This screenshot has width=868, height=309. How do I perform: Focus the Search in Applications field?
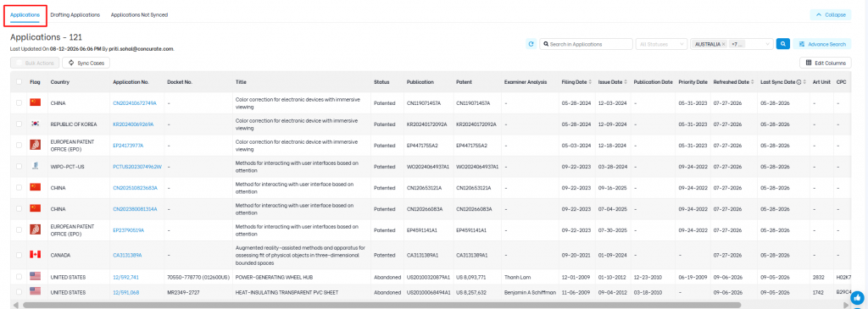(587, 44)
